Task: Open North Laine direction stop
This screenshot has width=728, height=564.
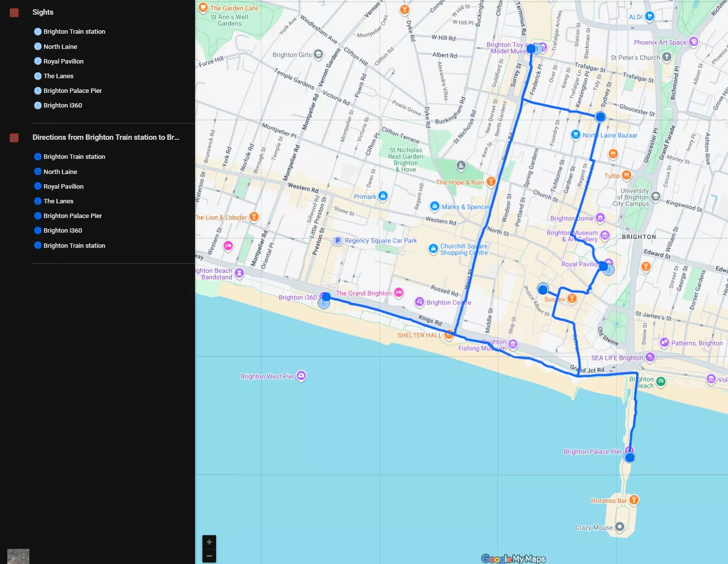Action: [60, 172]
